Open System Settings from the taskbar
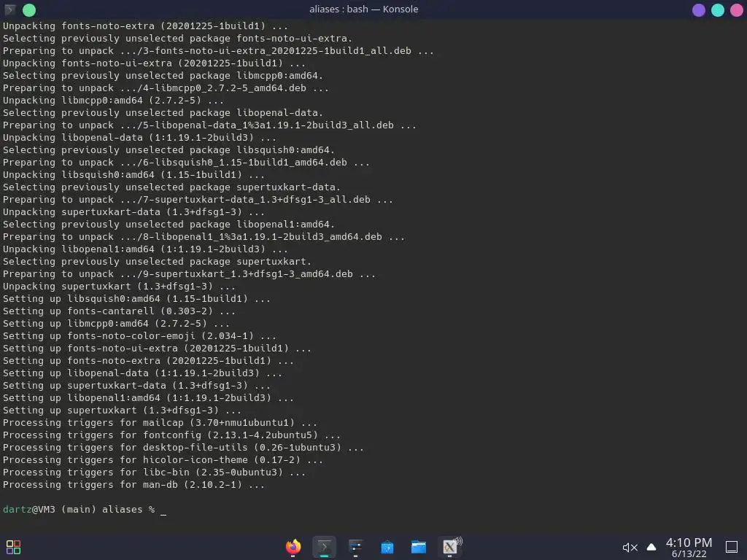This screenshot has width=747, height=560. (356, 547)
